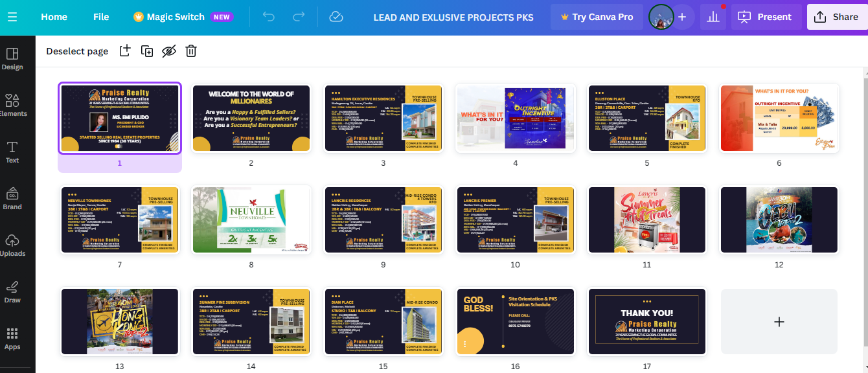Select page 15 Dian Place thumbnail
Viewport: 868px width, 373px height.
(x=383, y=321)
